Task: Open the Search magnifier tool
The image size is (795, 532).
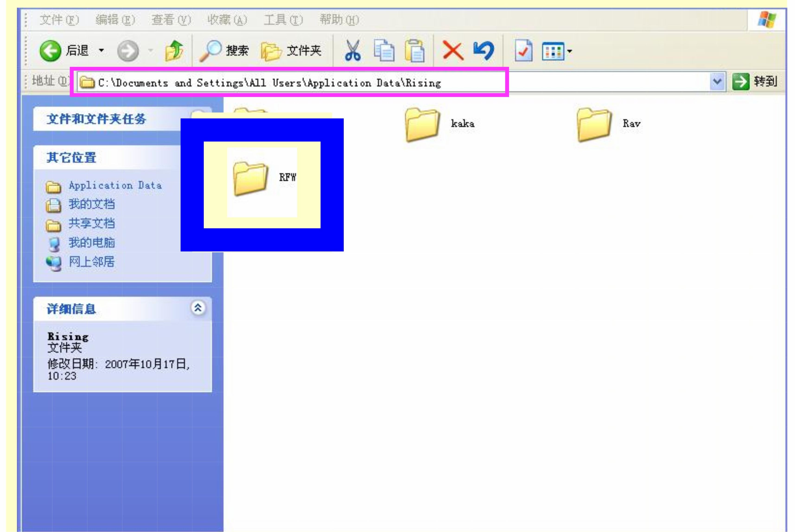Action: (x=210, y=51)
